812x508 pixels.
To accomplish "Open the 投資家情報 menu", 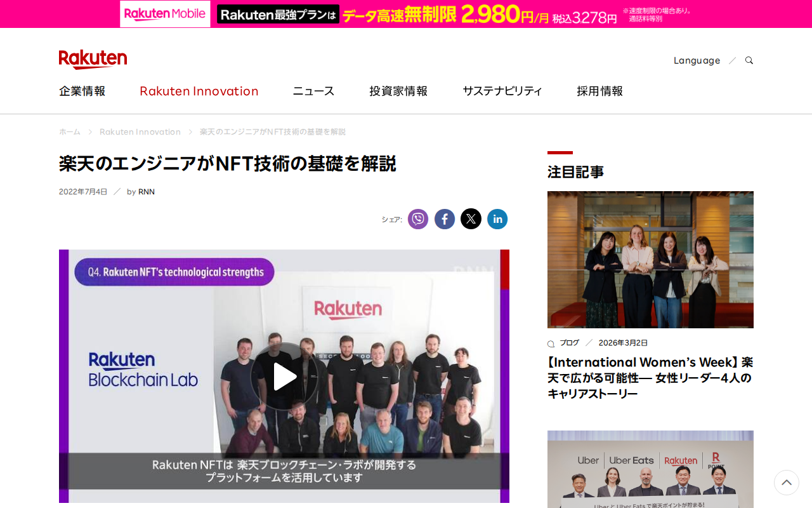I will pos(398,91).
